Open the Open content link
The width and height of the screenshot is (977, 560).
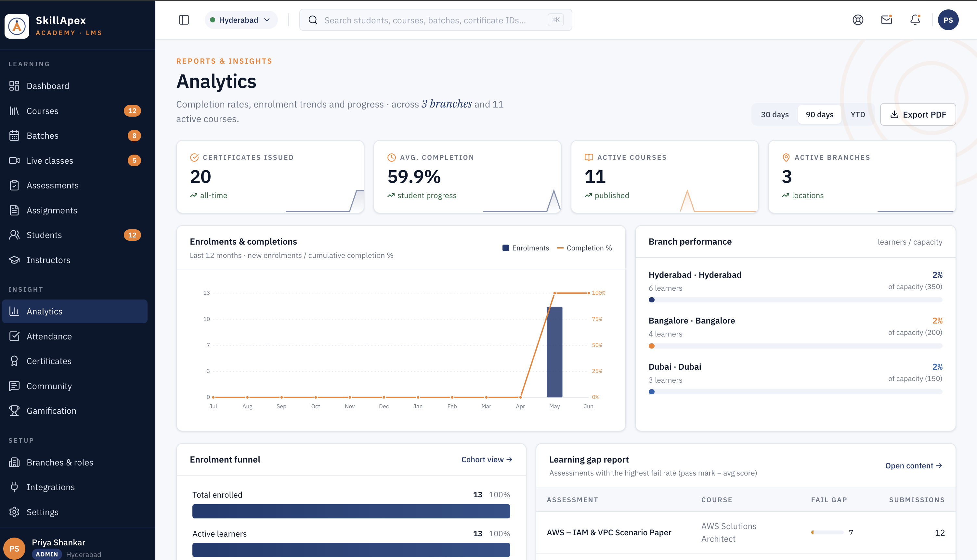point(914,466)
